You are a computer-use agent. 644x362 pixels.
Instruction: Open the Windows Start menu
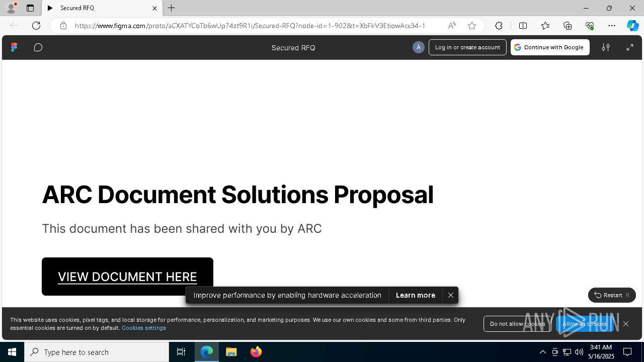click(x=12, y=352)
